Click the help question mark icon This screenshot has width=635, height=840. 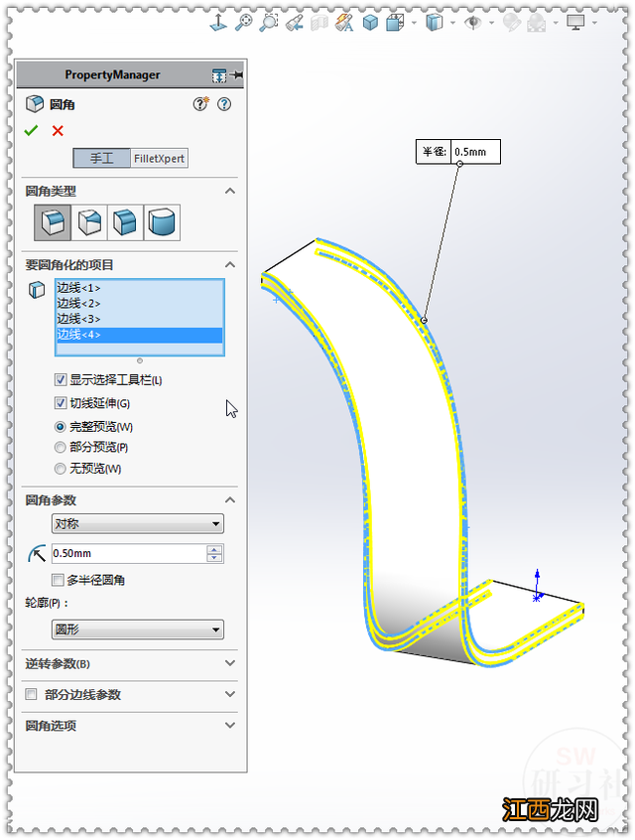[224, 104]
